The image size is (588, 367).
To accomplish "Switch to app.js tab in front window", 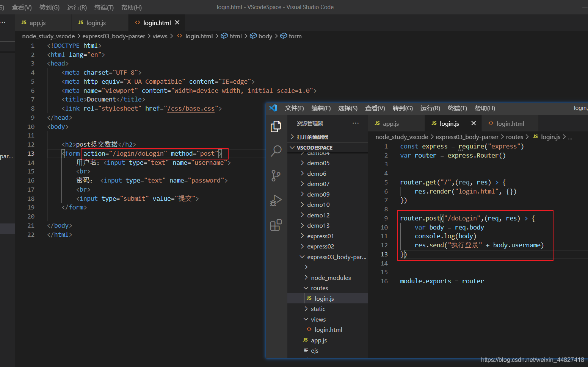I will click(397, 123).
